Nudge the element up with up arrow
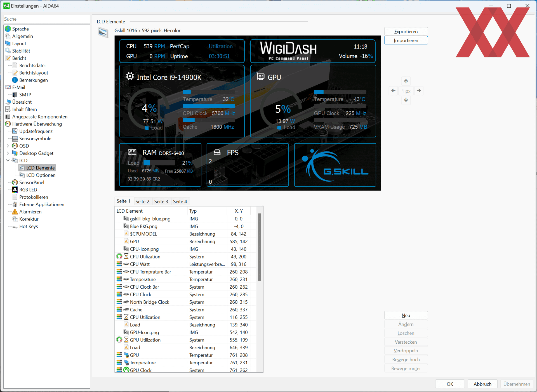The image size is (537, 392). click(x=406, y=81)
